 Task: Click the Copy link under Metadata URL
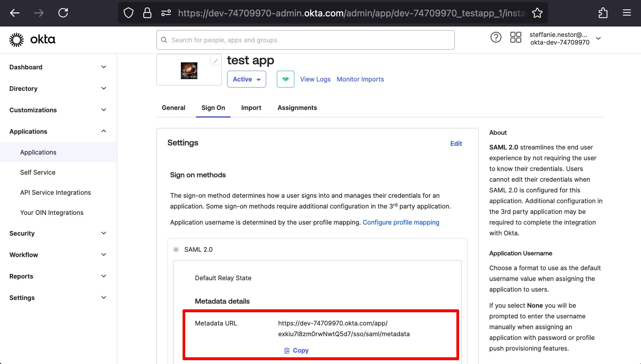301,350
